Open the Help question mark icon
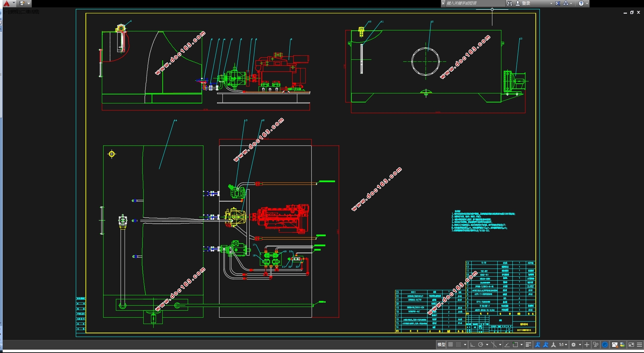 581,3
